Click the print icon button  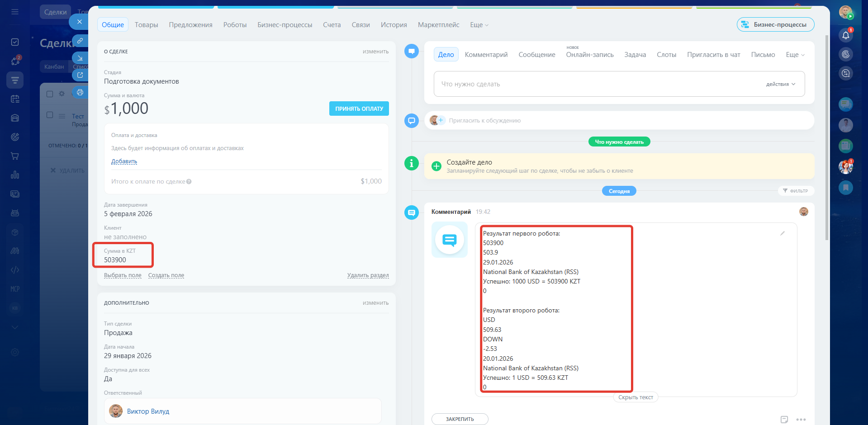click(x=80, y=93)
